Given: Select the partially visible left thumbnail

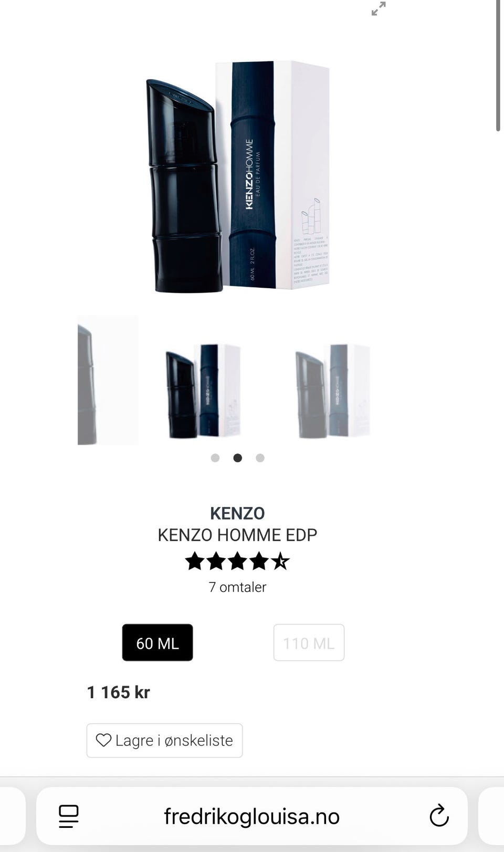Looking at the screenshot, I should coord(108,381).
